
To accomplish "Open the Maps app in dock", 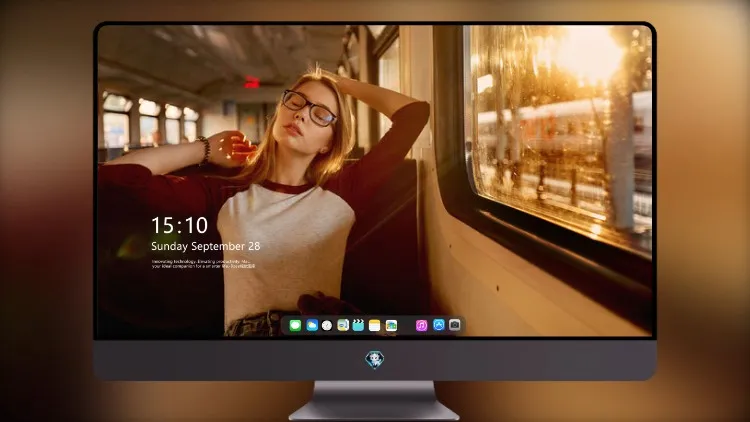I will [x=343, y=325].
